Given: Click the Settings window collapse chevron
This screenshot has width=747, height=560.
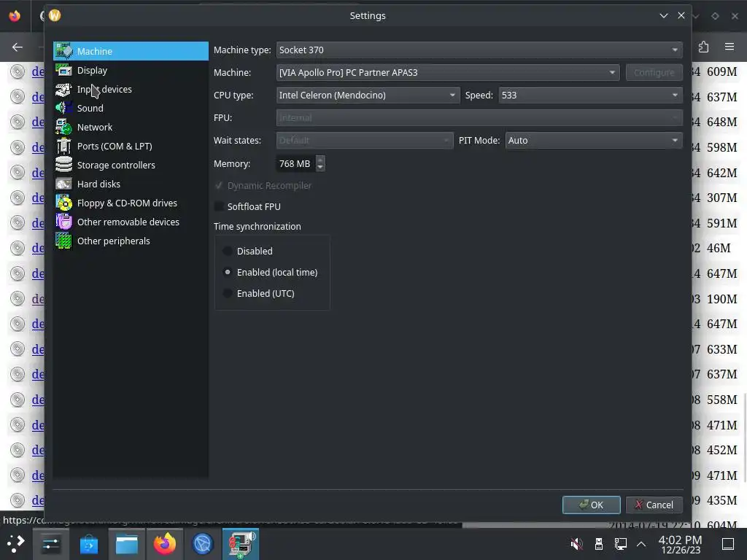Looking at the screenshot, I should point(664,16).
